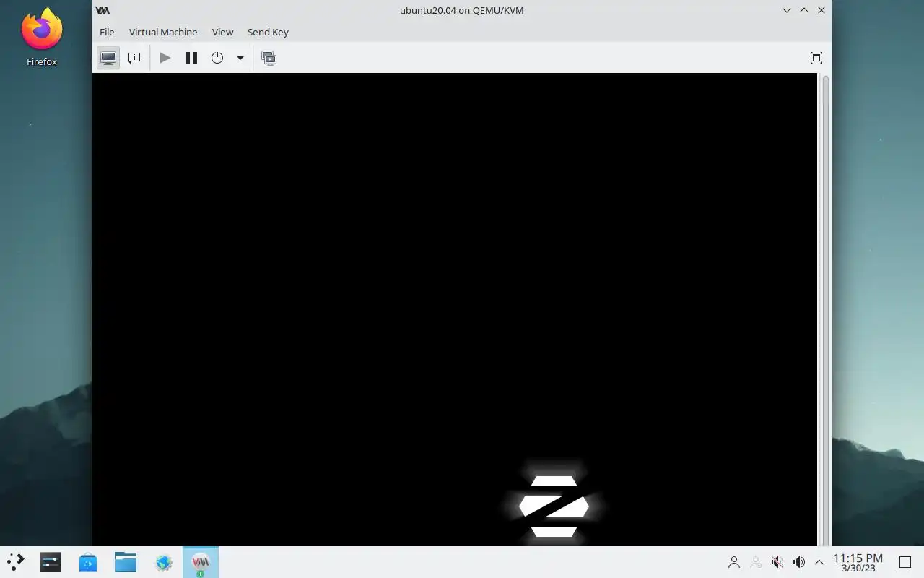Open the File menu

[x=107, y=32]
